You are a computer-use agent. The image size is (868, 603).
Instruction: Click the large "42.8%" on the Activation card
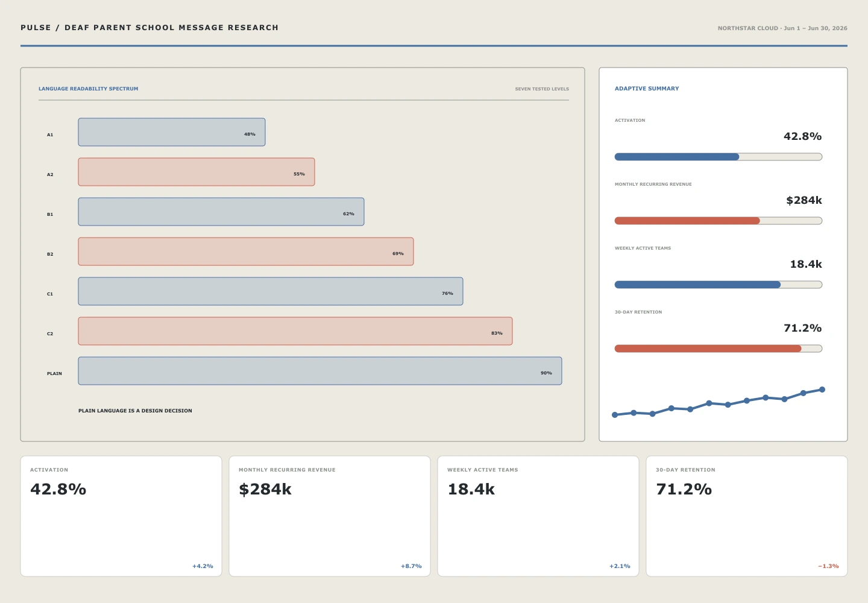[58, 489]
